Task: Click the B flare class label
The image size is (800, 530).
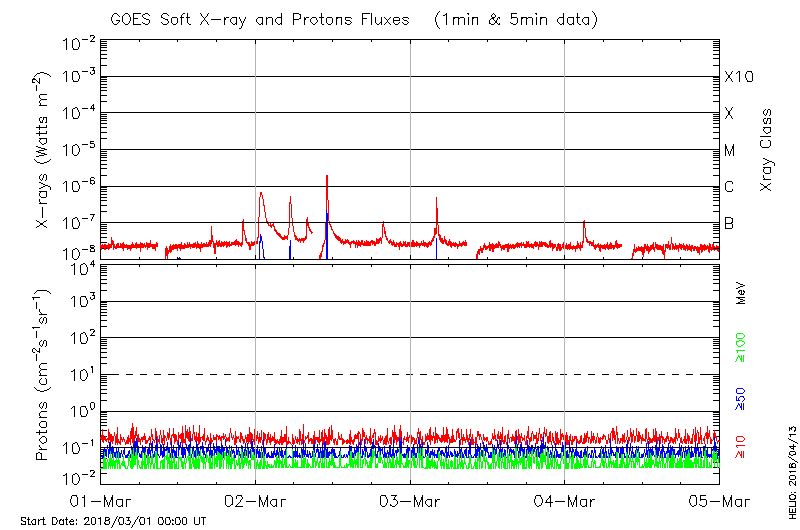Action: (x=729, y=223)
